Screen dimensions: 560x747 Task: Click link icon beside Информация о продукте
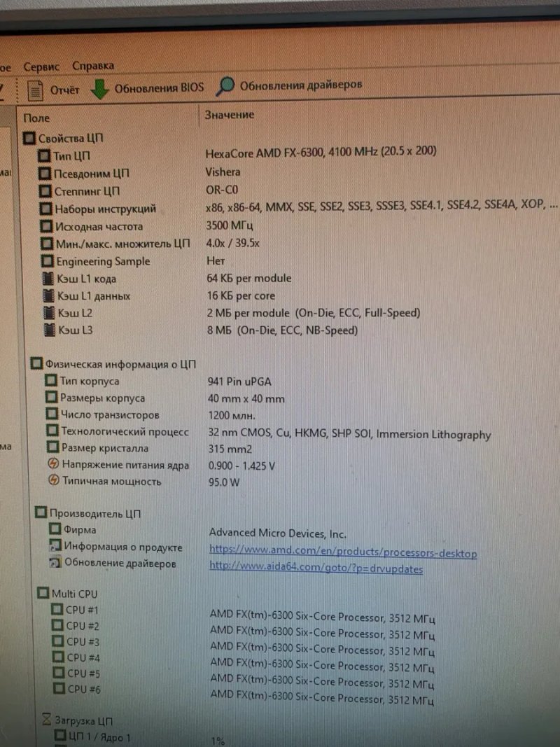[x=55, y=545]
